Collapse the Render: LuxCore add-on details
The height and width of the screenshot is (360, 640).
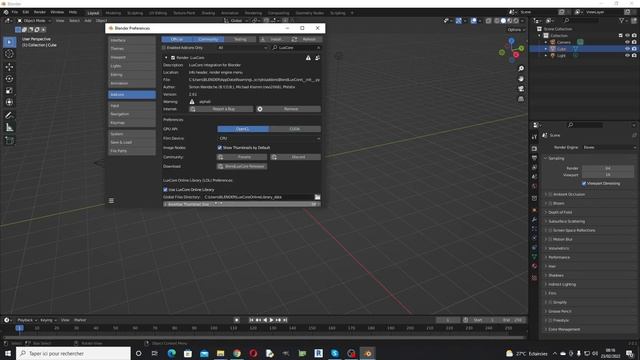(x=166, y=58)
